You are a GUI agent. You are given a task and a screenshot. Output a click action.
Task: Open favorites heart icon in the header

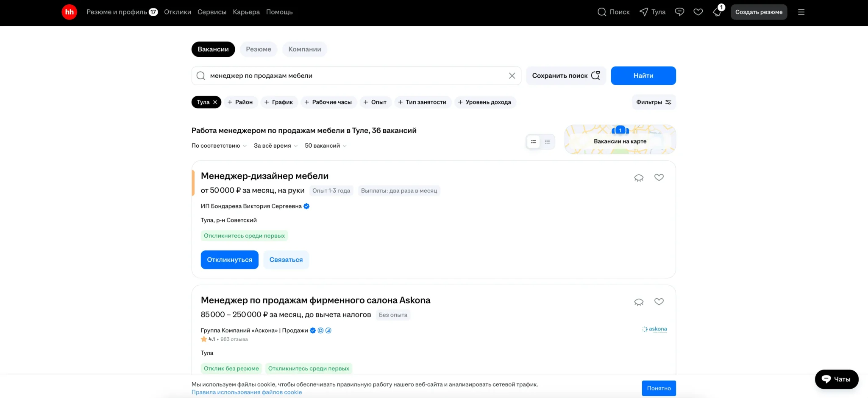[x=698, y=12]
